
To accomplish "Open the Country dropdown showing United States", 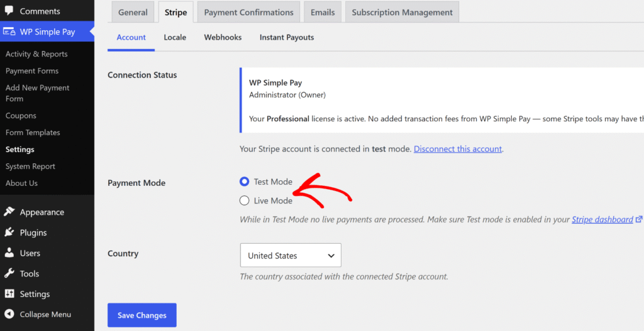I will pos(291,255).
